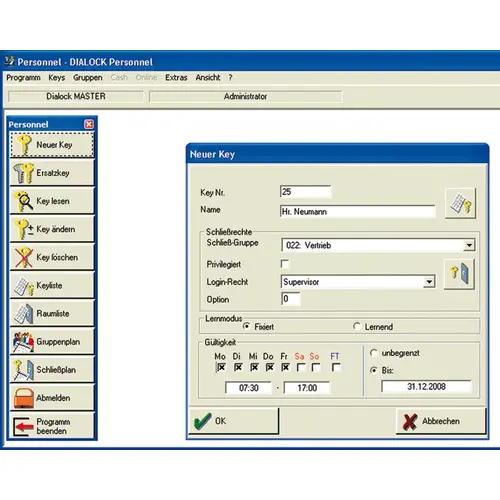Click the Keyliste sheet icon
This screenshot has width=500, height=500.
click(x=23, y=286)
